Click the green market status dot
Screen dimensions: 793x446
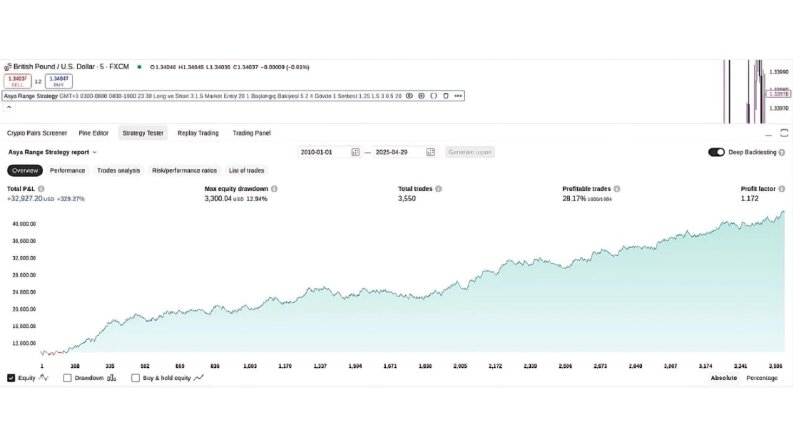click(x=139, y=67)
